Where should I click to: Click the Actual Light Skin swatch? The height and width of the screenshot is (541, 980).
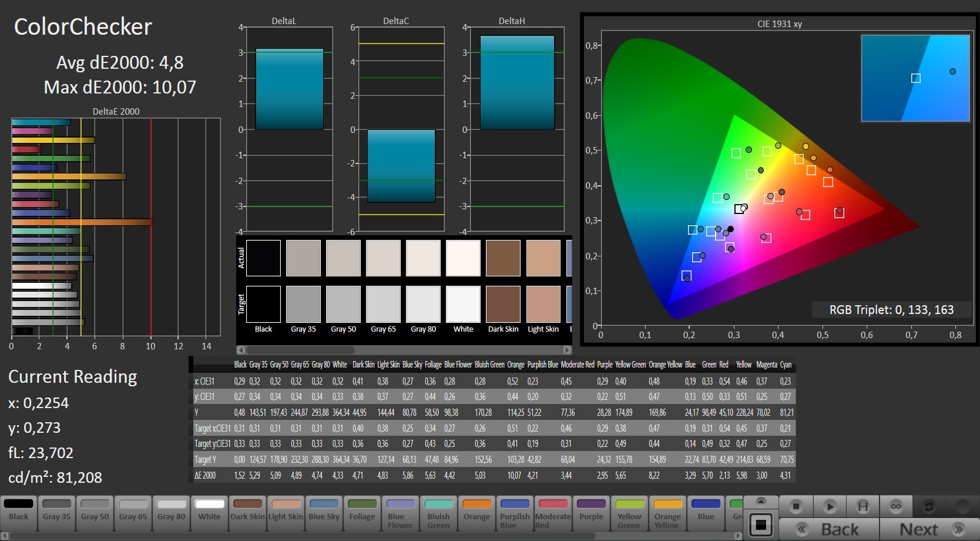543,258
